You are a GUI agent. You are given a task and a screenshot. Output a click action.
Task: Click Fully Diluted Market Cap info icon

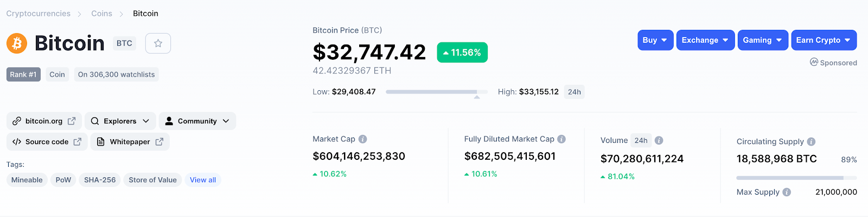[x=561, y=139]
